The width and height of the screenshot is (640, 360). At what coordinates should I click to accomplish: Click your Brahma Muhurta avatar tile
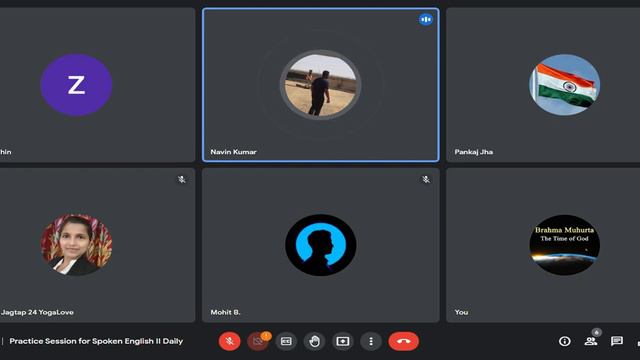(x=564, y=245)
